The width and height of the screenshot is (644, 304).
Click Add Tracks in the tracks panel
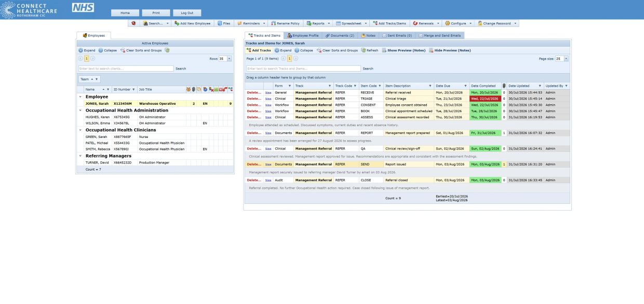tap(259, 50)
